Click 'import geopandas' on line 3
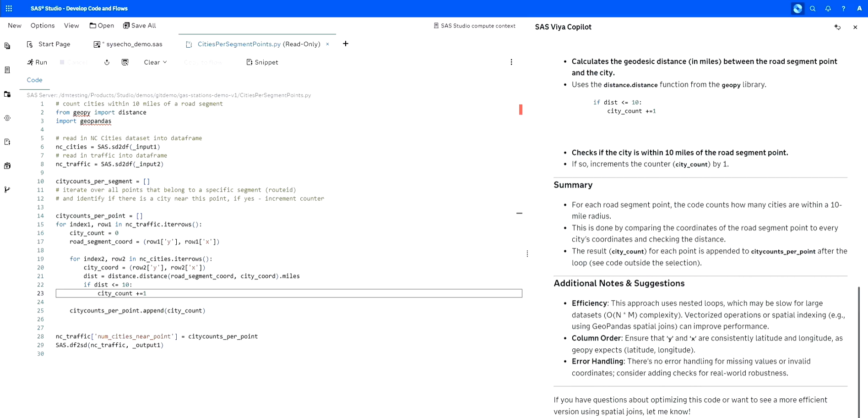 (83, 121)
